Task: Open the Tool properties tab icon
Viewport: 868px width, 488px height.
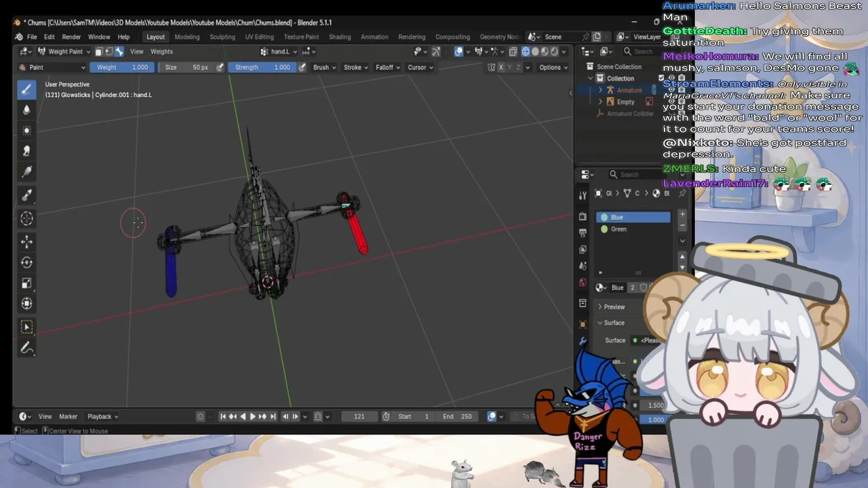Action: click(583, 196)
